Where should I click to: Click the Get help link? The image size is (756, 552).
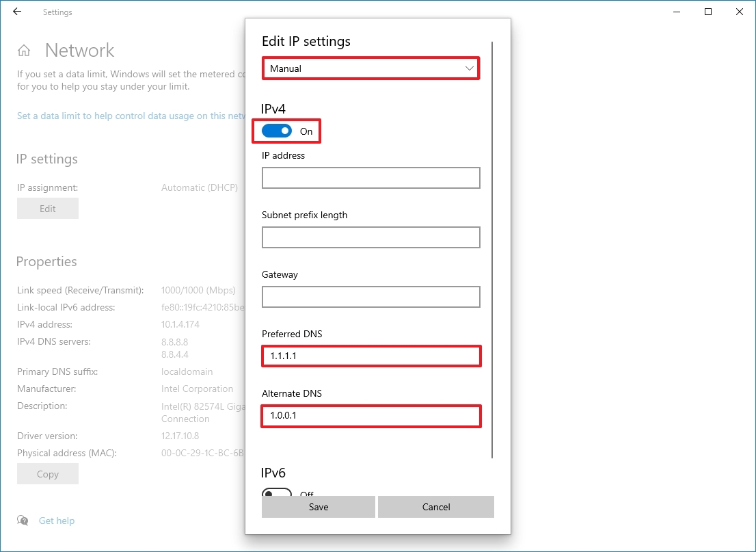(x=57, y=521)
